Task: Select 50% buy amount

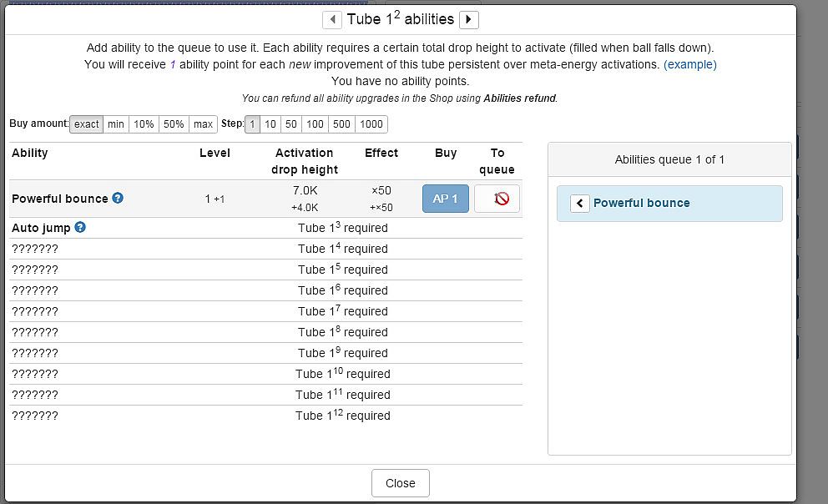Action: tap(174, 124)
